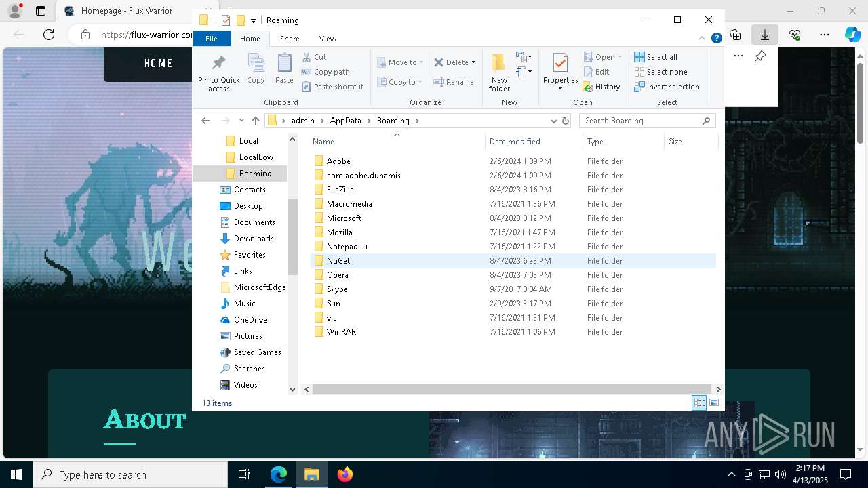The width and height of the screenshot is (868, 488).
Task: Click HOME in website navigation
Action: (x=159, y=63)
